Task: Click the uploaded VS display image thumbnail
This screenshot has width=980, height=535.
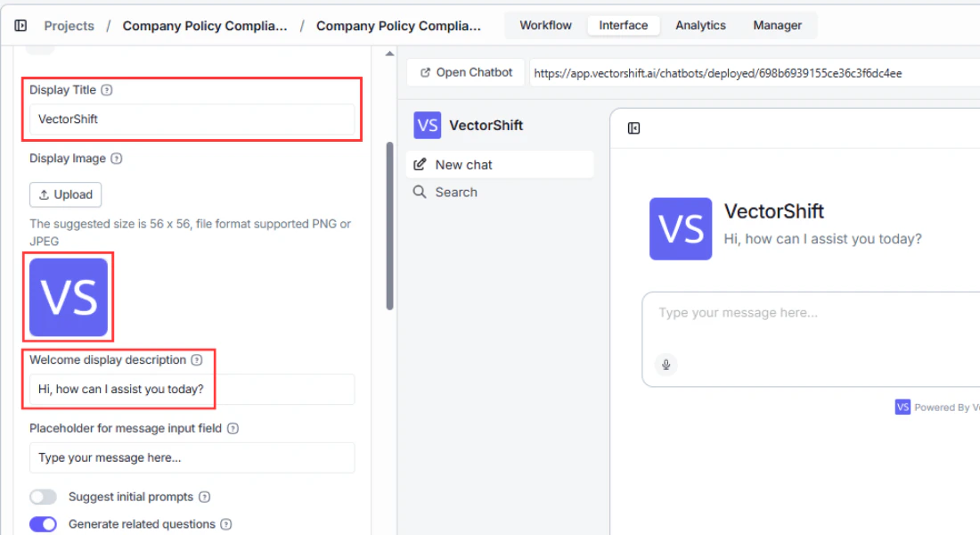Action: 69,297
